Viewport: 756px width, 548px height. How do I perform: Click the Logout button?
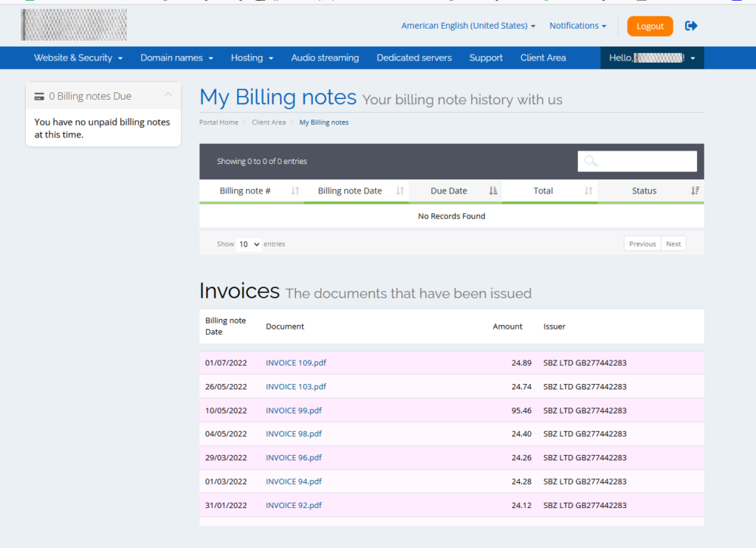pos(650,25)
